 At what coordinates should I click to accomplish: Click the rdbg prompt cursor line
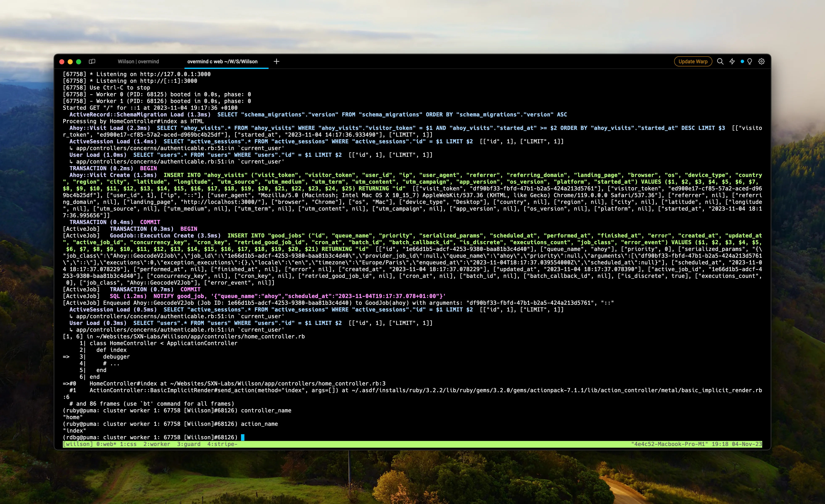[x=153, y=437]
